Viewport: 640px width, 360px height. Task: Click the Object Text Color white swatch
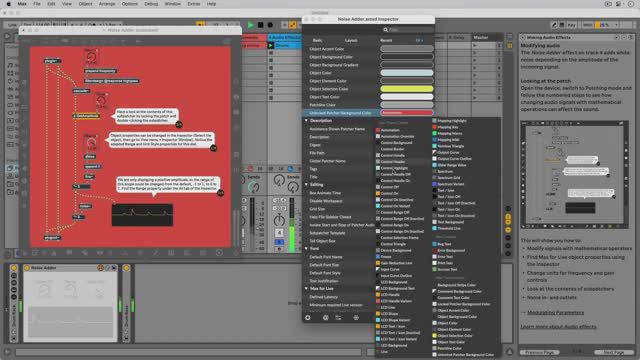pos(407,97)
